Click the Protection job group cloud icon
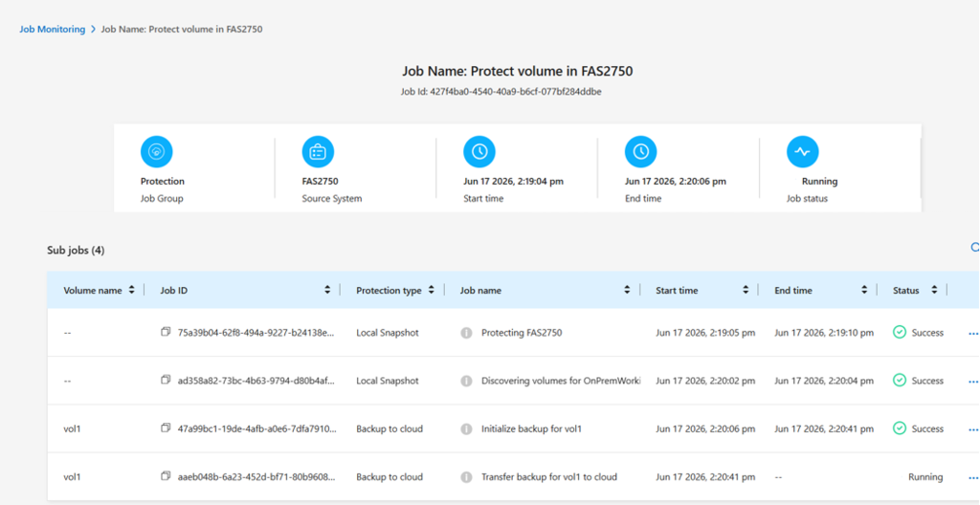Screen dimensions: 980x505 (x=157, y=152)
